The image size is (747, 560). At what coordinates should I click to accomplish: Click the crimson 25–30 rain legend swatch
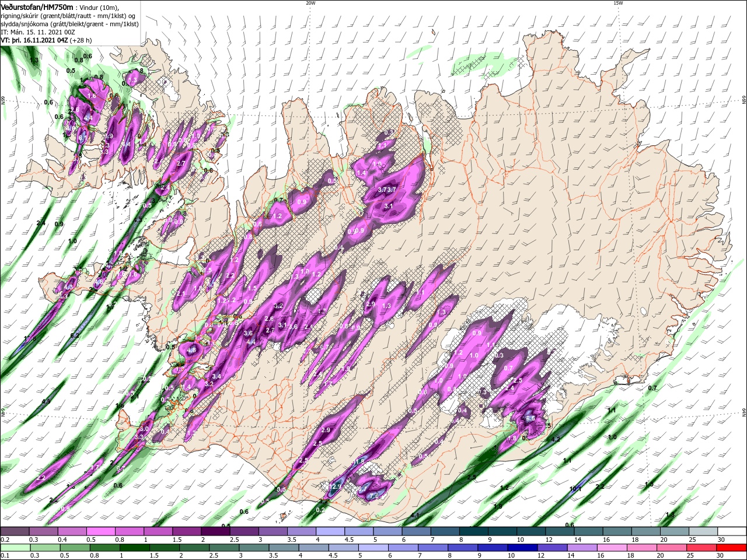tap(702, 548)
